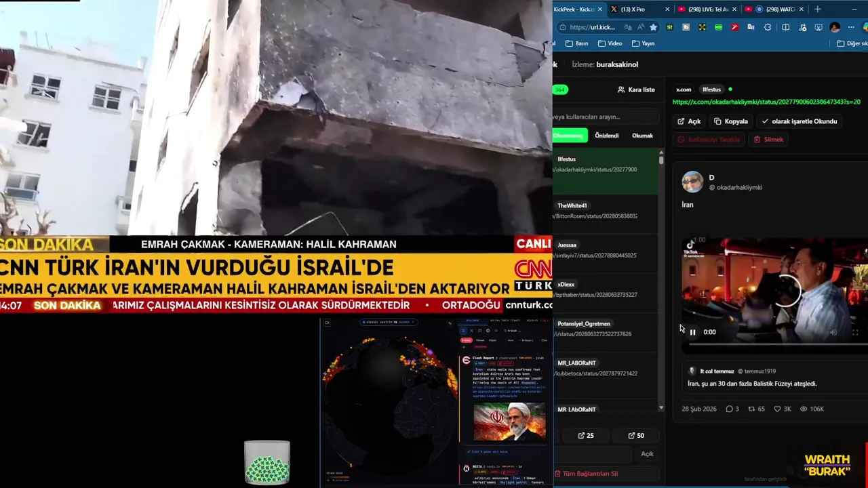The height and width of the screenshot is (488, 868).
Task: Open the Diğer sık bookmarks folder
Action: pyautogui.click(x=852, y=43)
